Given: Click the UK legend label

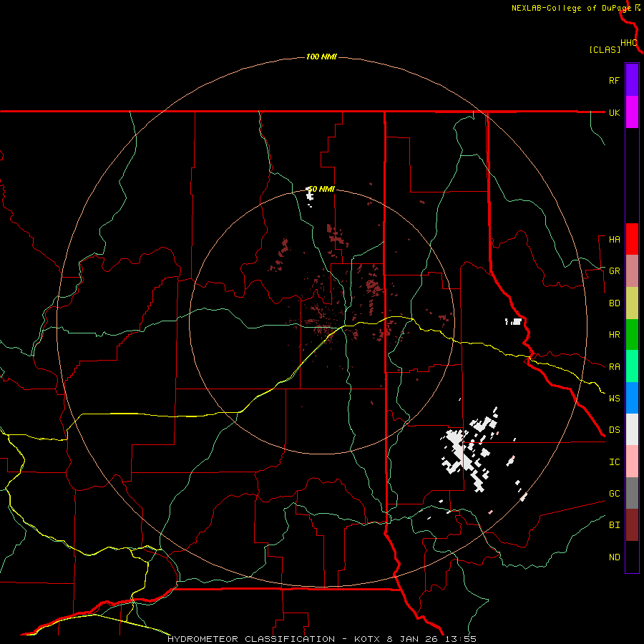Looking at the screenshot, I should tap(614, 112).
